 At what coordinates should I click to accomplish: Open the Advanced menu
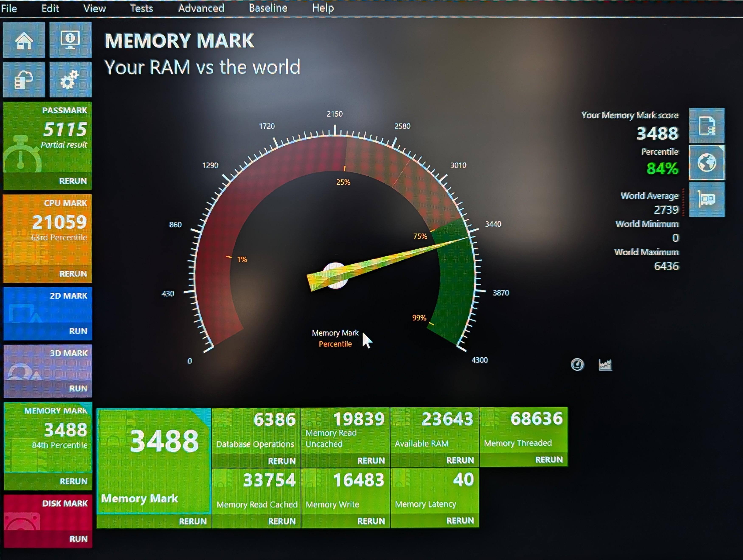click(x=201, y=8)
